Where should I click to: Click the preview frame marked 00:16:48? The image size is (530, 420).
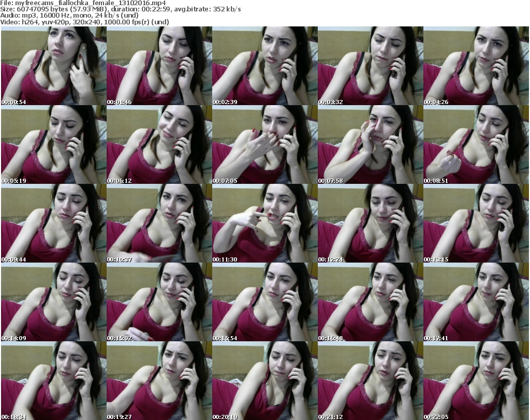tap(371, 302)
